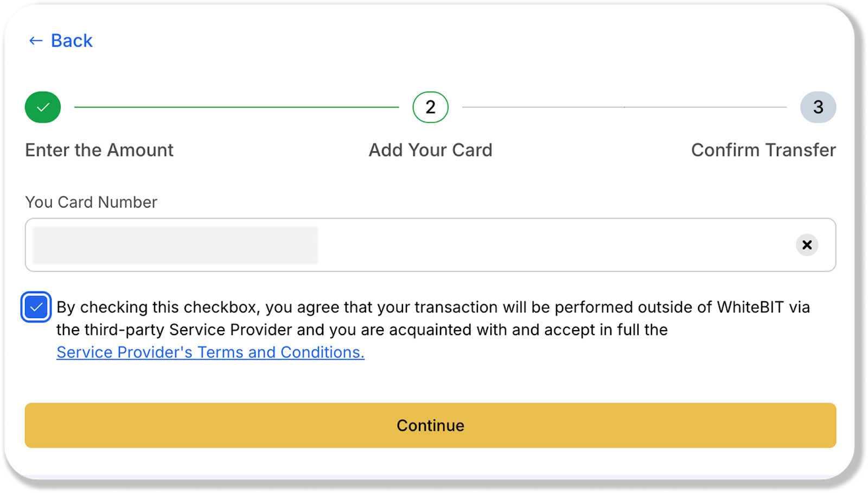Click the left arrow icon beside Back
The height and width of the screenshot is (493, 868).
click(x=36, y=41)
